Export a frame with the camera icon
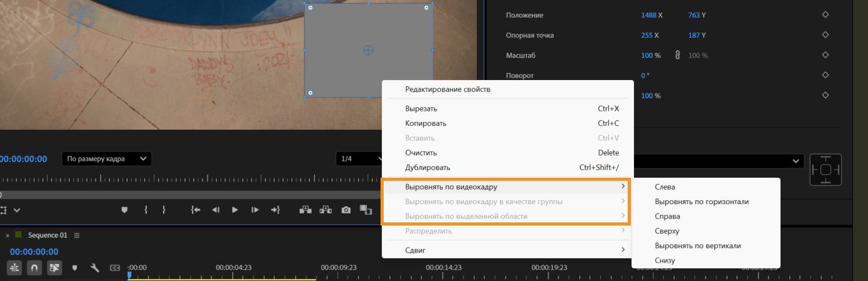Screen dimensions: 868x281 (346, 210)
